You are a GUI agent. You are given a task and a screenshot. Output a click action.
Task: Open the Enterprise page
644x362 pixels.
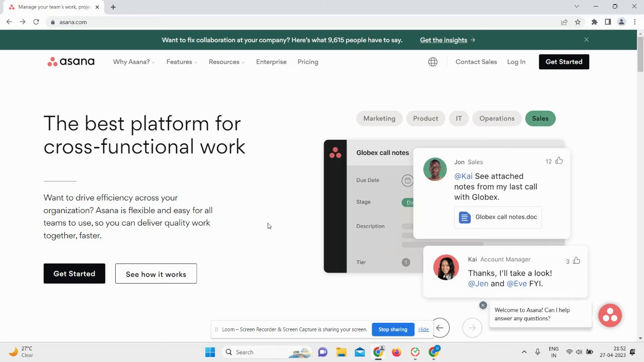(x=271, y=62)
